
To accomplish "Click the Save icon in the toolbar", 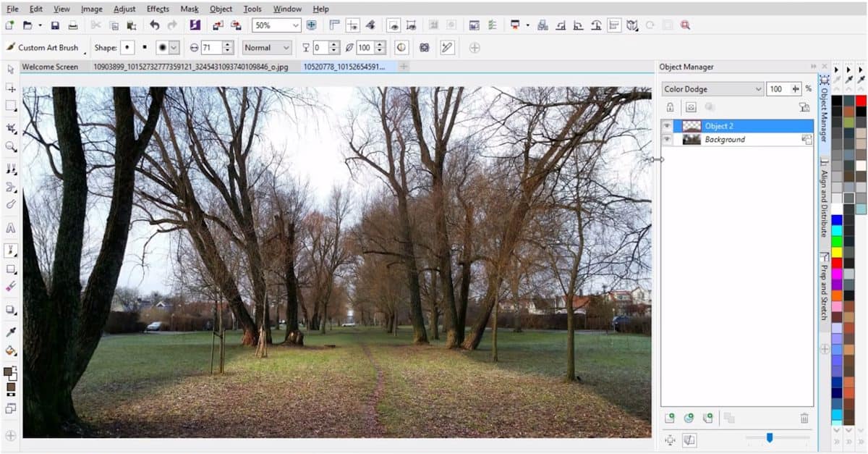I will coord(55,25).
